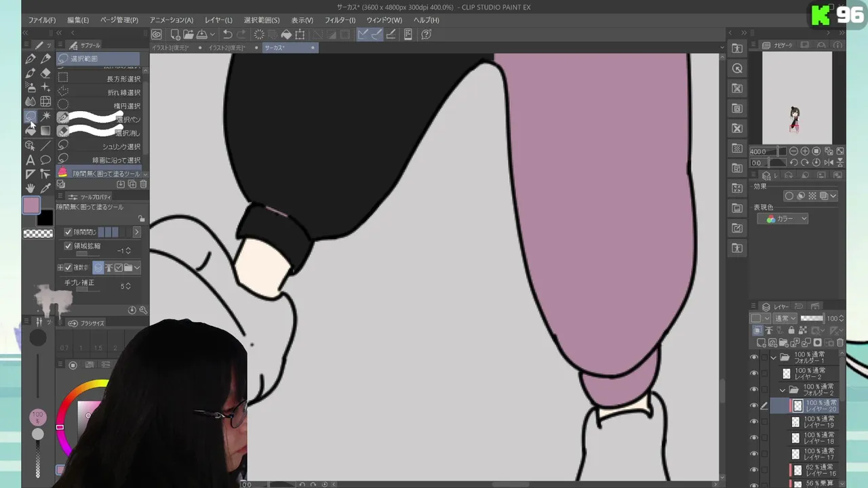Expand the 複数参照 plus expander
The image size is (868, 488).
click(60, 268)
